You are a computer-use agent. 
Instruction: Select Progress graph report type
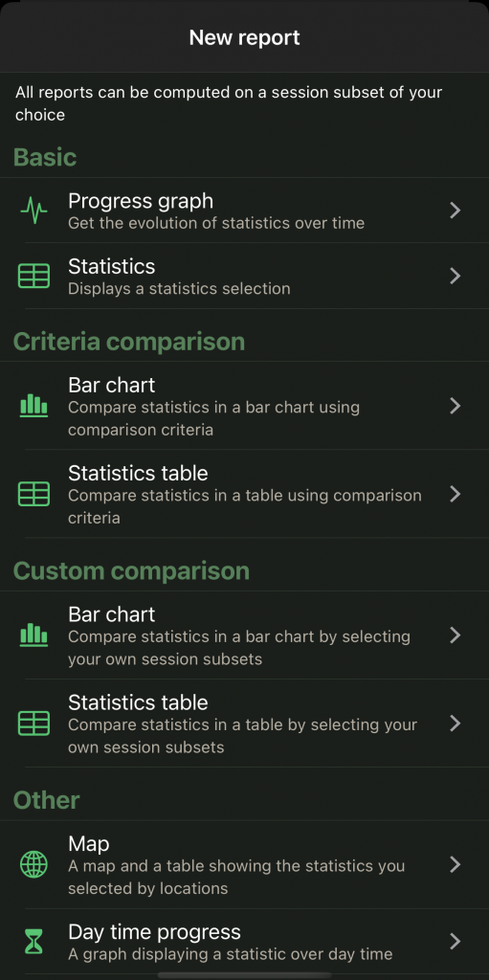tap(245, 211)
